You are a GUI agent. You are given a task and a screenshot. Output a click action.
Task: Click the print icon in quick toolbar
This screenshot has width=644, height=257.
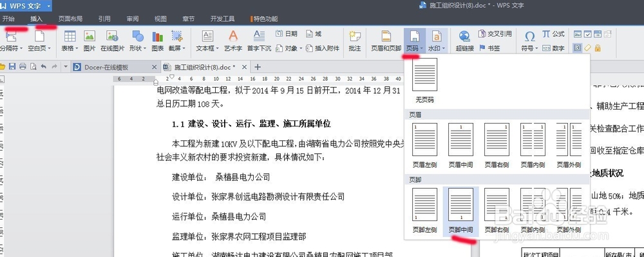23,66
